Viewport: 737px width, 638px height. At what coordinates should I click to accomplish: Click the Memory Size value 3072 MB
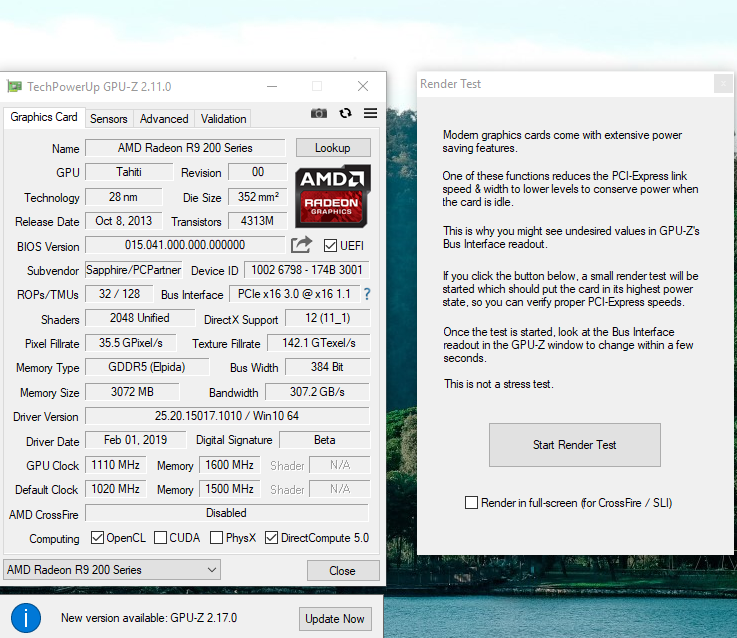[x=132, y=392]
